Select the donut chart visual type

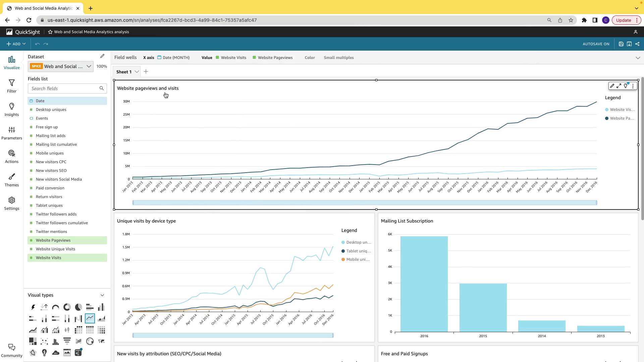(67, 307)
